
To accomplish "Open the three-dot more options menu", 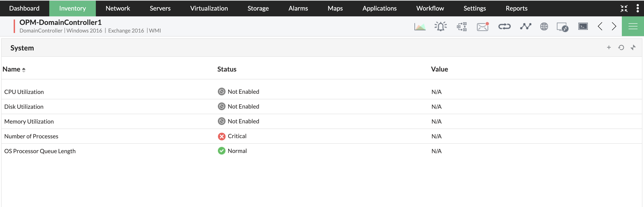I will 638,8.
